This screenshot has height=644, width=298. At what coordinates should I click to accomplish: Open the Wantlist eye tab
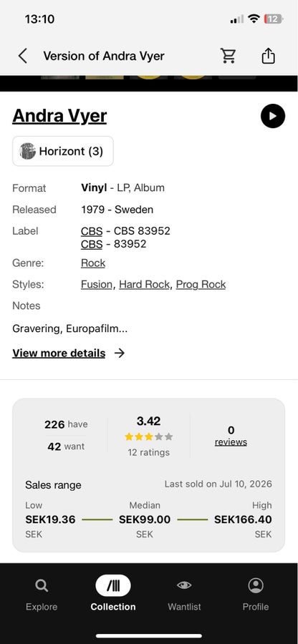click(x=184, y=594)
